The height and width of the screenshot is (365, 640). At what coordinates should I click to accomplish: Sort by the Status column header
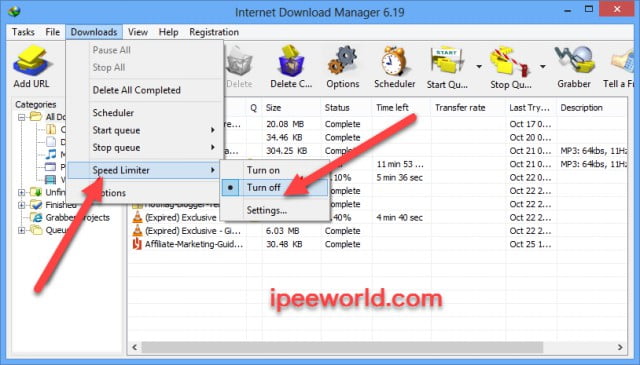click(346, 108)
